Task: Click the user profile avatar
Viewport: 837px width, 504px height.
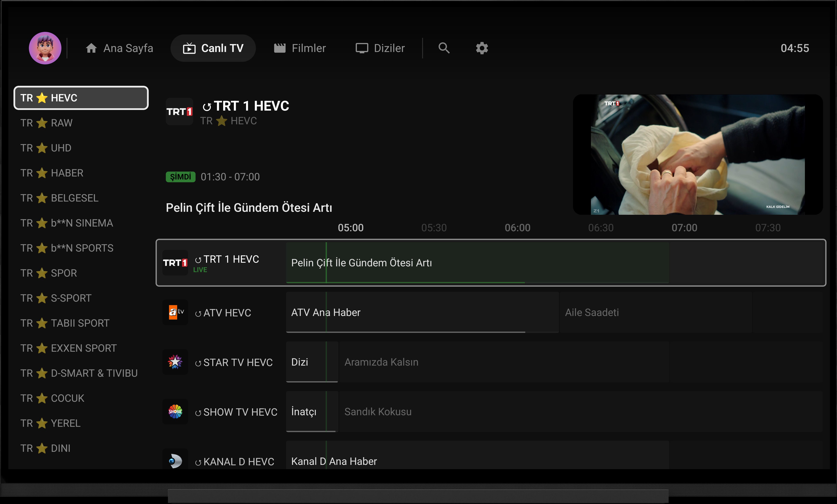Action: pos(45,48)
